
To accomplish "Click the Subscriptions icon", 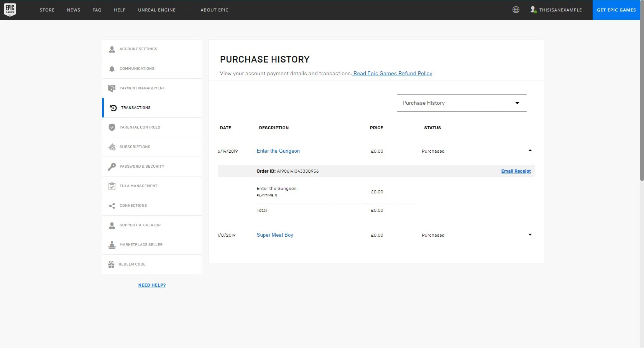I will tap(112, 147).
